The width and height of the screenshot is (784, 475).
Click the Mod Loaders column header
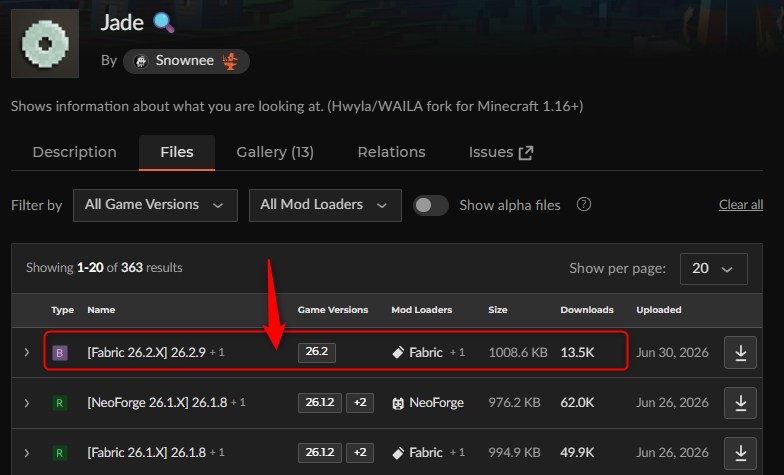coord(422,310)
